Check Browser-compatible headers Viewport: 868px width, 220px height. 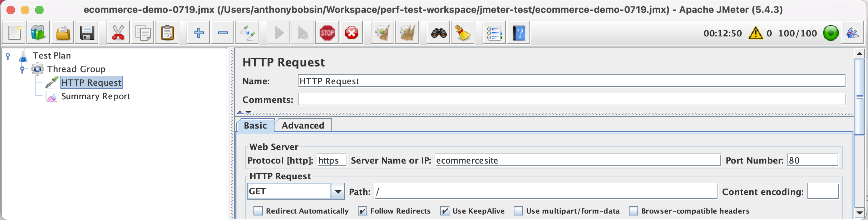[633, 211]
